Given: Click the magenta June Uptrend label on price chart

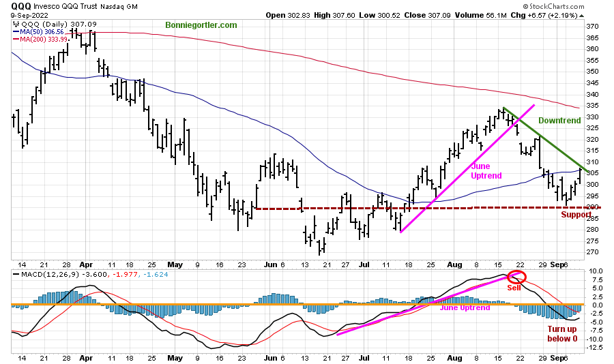Looking at the screenshot, I should click(x=486, y=171).
